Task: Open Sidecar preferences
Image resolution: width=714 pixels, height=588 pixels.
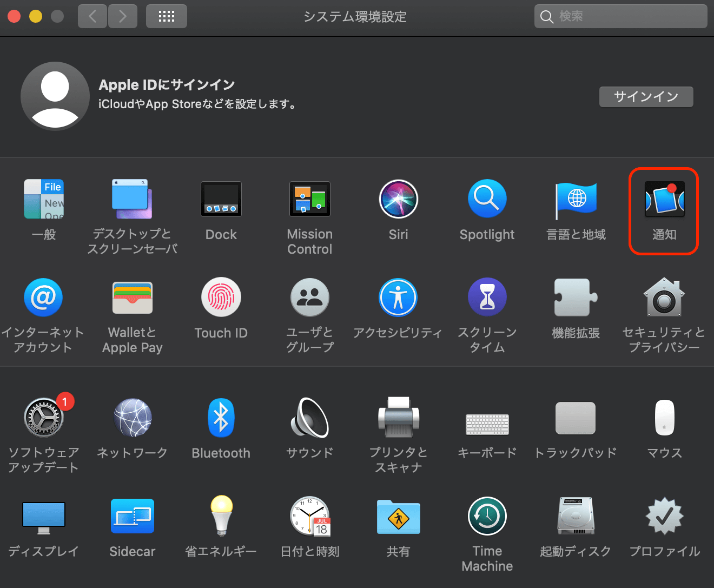Action: (x=132, y=516)
